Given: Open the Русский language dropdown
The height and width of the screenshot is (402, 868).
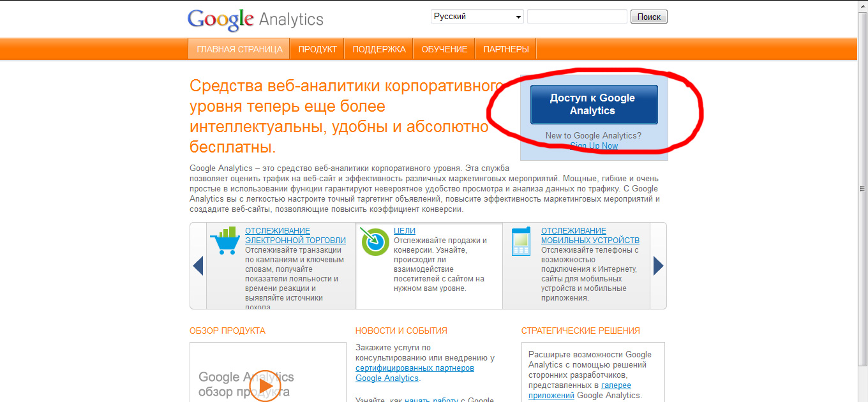Looking at the screenshot, I should tap(477, 17).
